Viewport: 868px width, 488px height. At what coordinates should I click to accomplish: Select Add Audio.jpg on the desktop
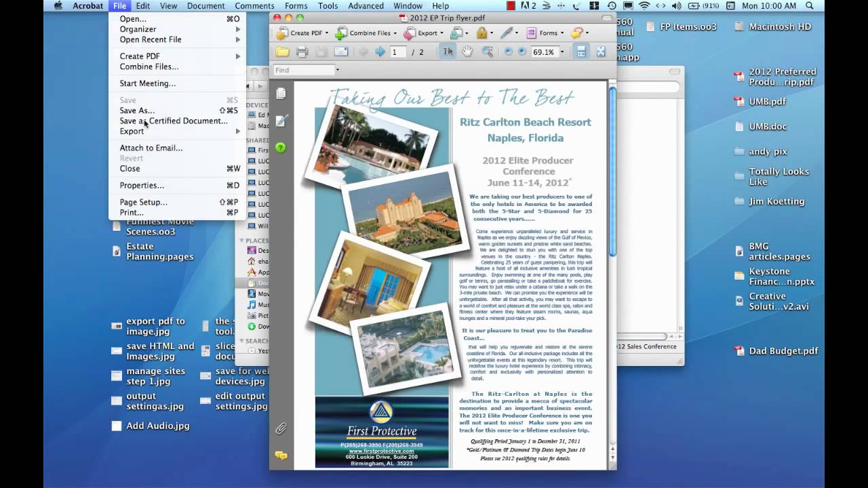point(151,426)
